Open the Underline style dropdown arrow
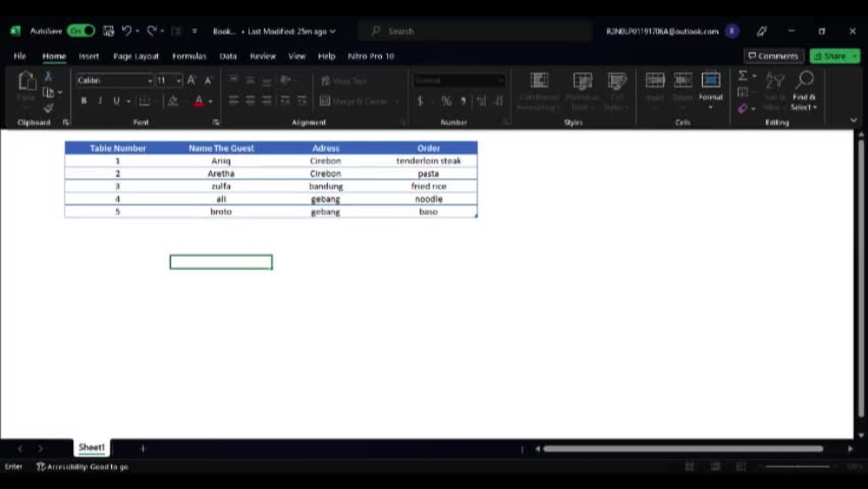868x489 pixels. [x=128, y=102]
